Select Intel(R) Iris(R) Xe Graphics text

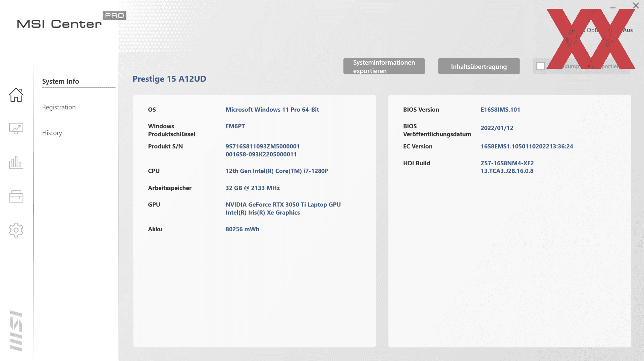(x=263, y=213)
